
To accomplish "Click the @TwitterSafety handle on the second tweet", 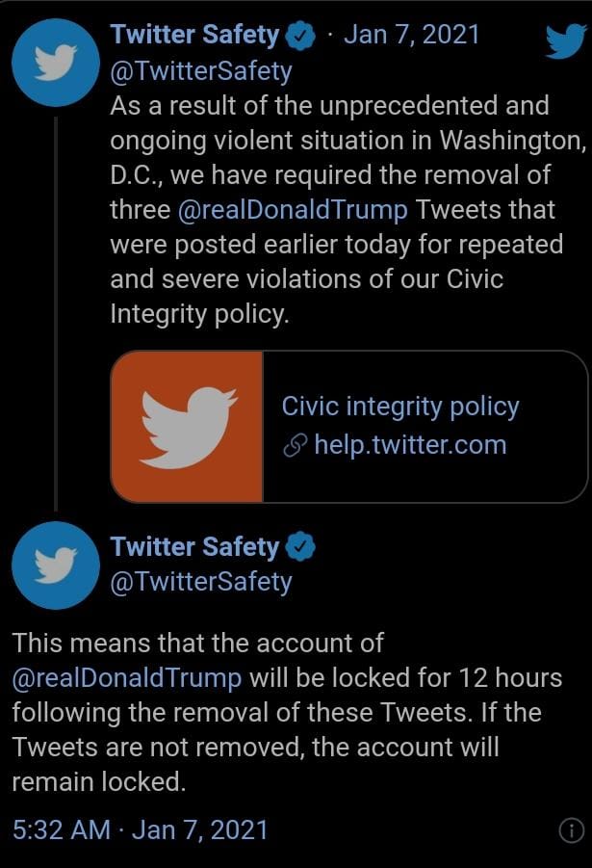I will (201, 582).
